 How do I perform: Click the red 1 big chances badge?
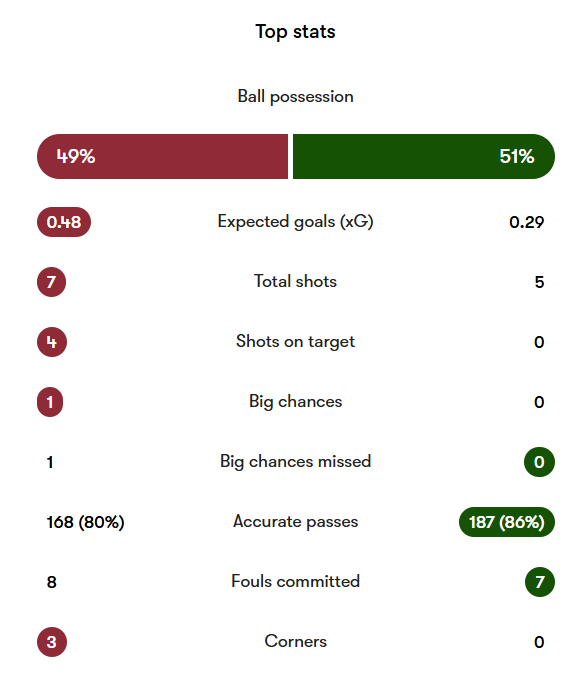point(50,402)
